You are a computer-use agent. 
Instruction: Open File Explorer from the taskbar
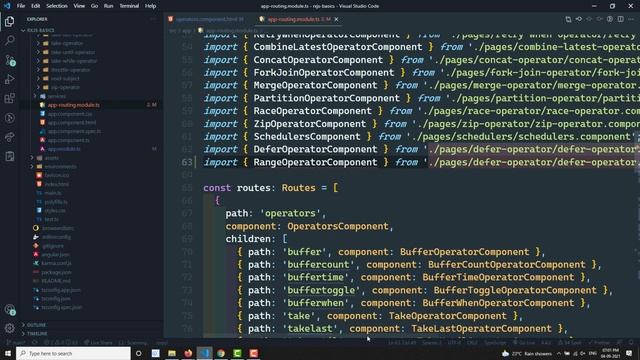(172, 353)
